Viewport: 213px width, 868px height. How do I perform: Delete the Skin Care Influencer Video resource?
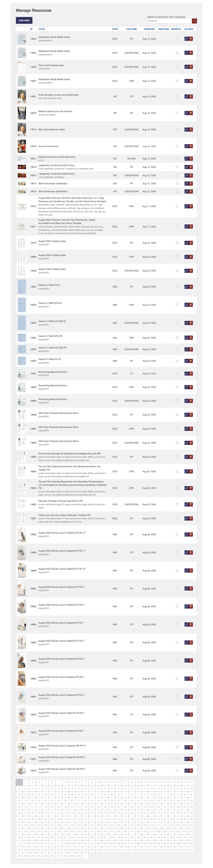click(x=191, y=130)
